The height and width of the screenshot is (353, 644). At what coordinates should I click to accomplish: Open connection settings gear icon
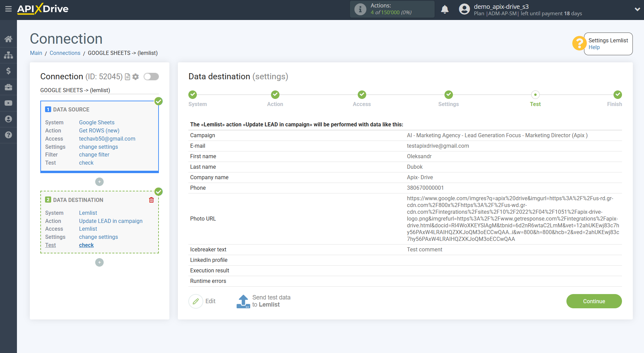(x=136, y=77)
